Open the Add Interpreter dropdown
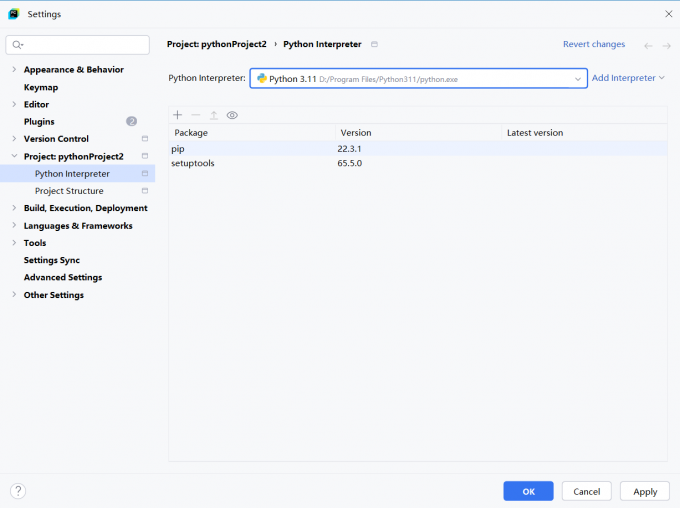The width and height of the screenshot is (680, 508). coord(628,78)
